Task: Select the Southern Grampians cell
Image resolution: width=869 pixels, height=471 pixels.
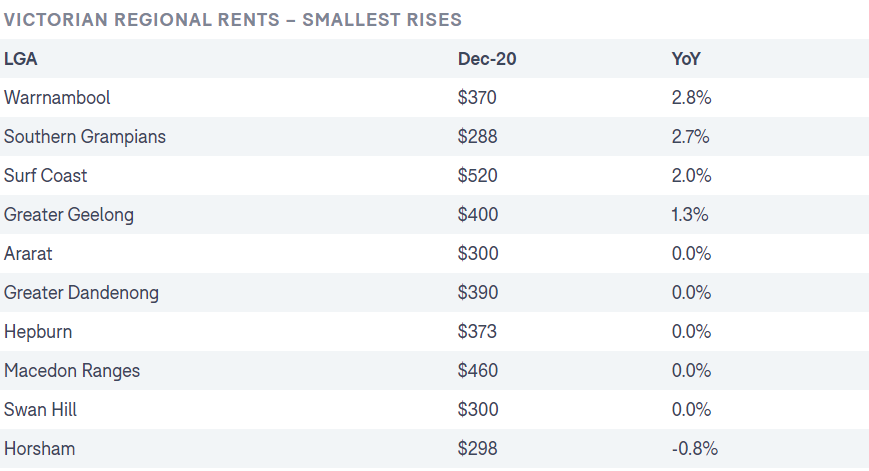Action: click(85, 137)
